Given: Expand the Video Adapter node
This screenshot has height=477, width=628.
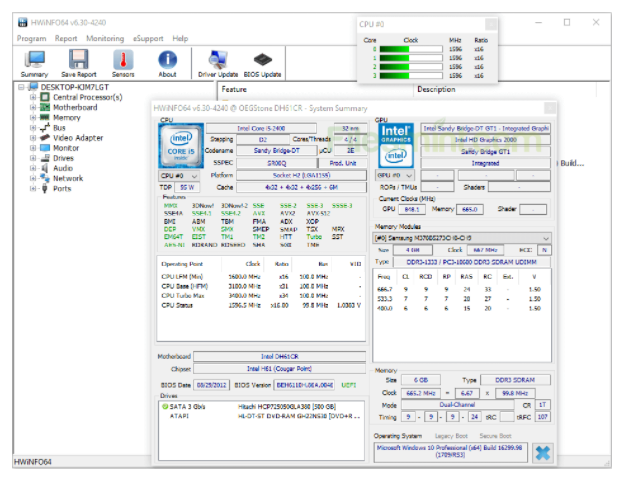Looking at the screenshot, I should 33,138.
